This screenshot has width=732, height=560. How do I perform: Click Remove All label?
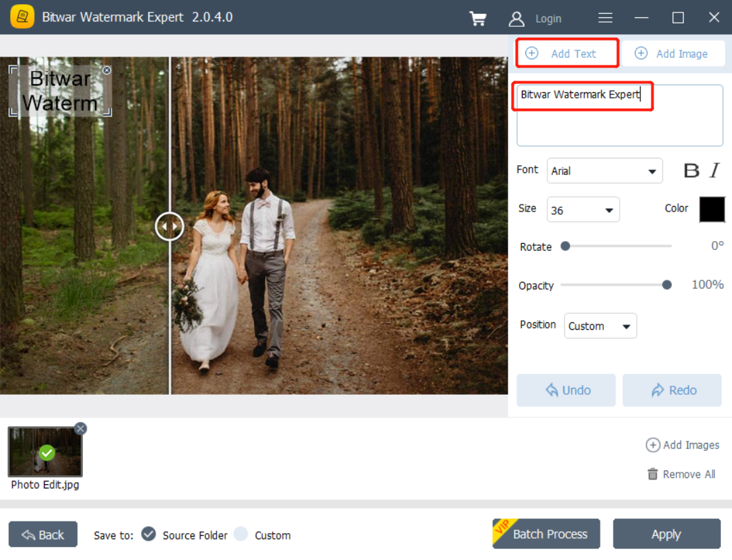coord(689,475)
